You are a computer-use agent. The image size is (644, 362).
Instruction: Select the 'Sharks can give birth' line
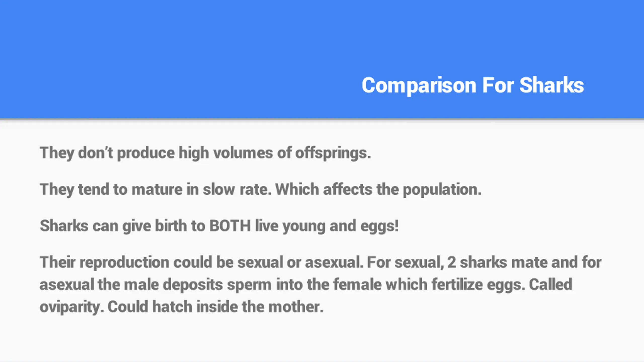click(x=219, y=226)
